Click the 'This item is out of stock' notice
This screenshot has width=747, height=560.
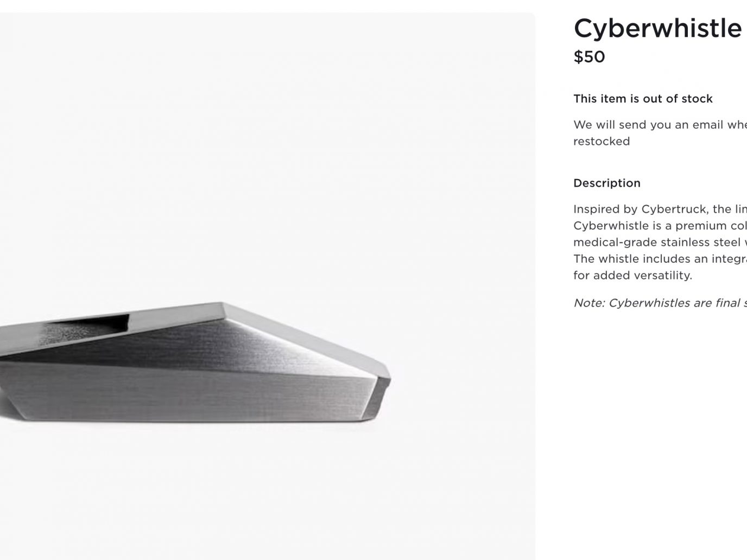tap(643, 99)
